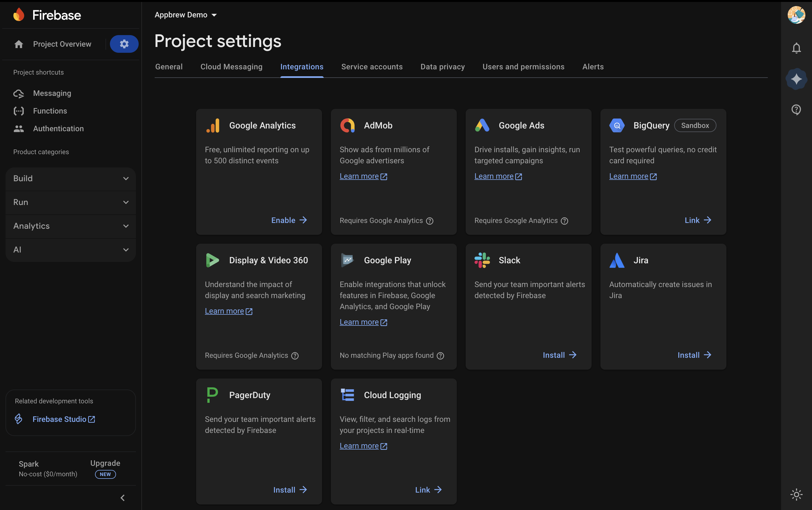Open Gemini sparkle assistant icon

click(796, 79)
